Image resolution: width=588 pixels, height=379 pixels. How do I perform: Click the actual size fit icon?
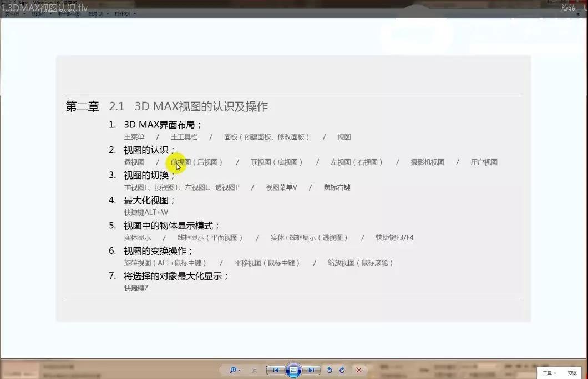pos(255,370)
